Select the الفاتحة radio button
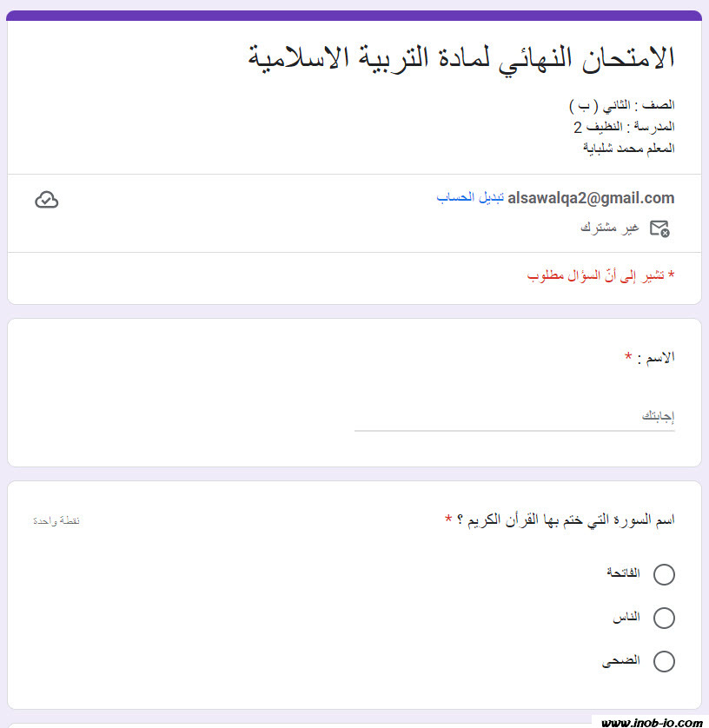709x728 pixels. 664,574
